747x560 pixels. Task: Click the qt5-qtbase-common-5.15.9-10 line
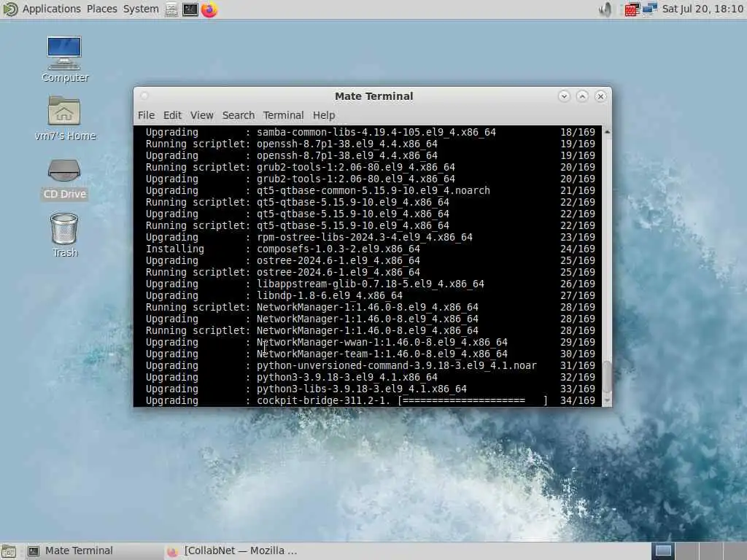[x=370, y=190]
